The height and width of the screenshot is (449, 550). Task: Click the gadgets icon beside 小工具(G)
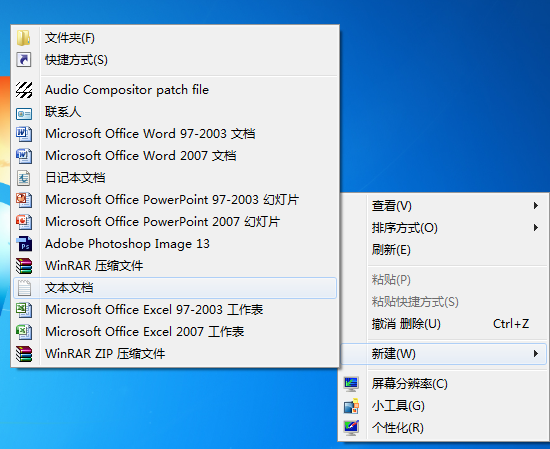pos(351,406)
